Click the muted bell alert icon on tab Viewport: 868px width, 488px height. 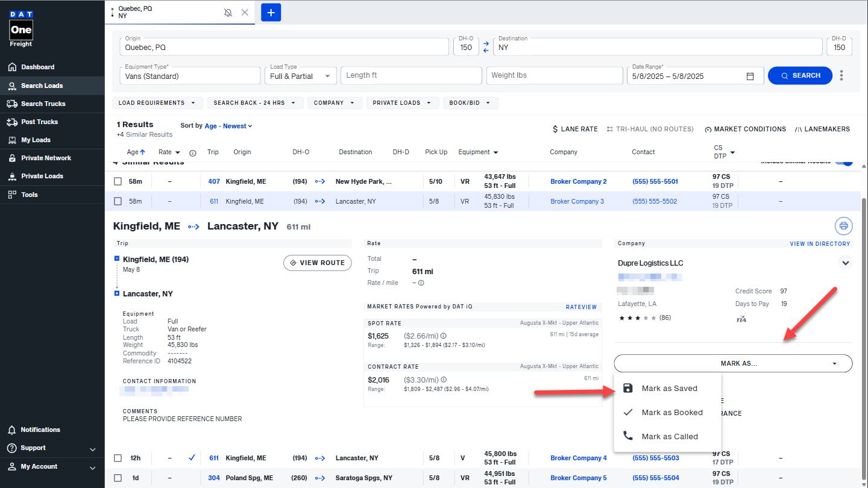pyautogui.click(x=228, y=12)
